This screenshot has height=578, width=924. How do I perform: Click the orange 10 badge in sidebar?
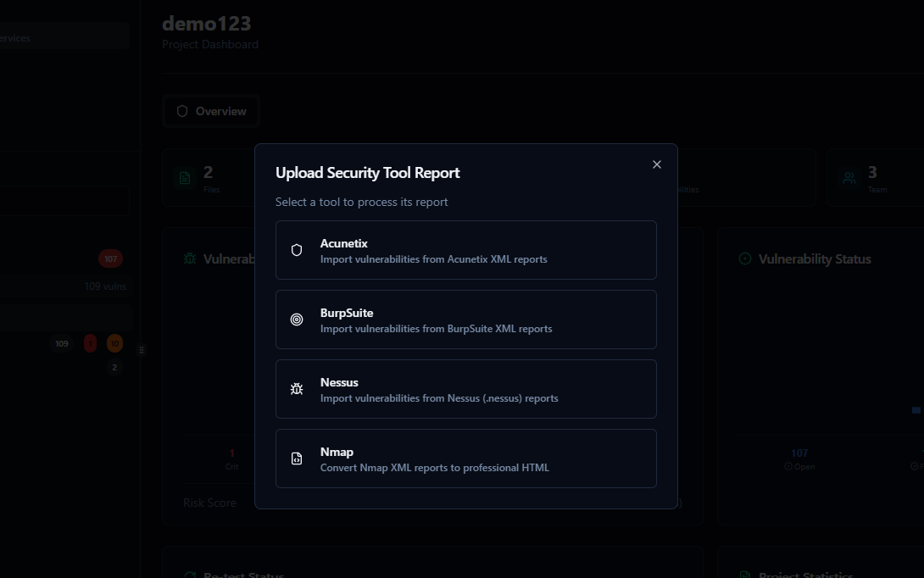pos(114,343)
